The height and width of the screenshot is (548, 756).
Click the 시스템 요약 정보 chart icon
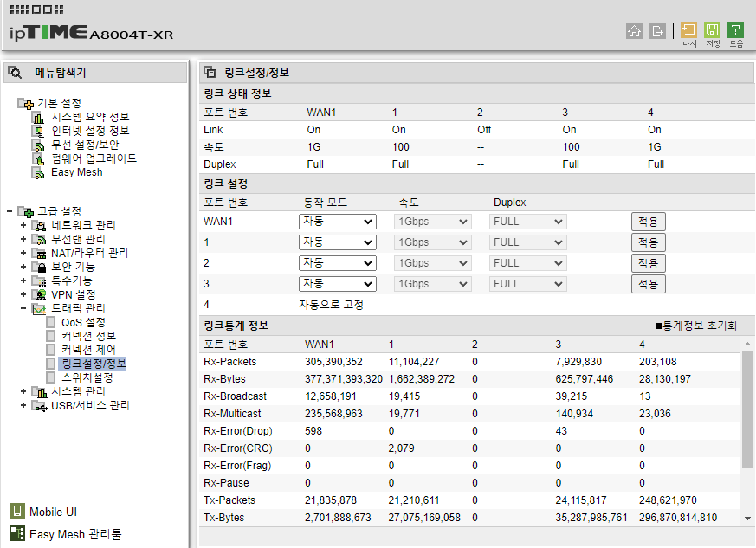(39, 117)
